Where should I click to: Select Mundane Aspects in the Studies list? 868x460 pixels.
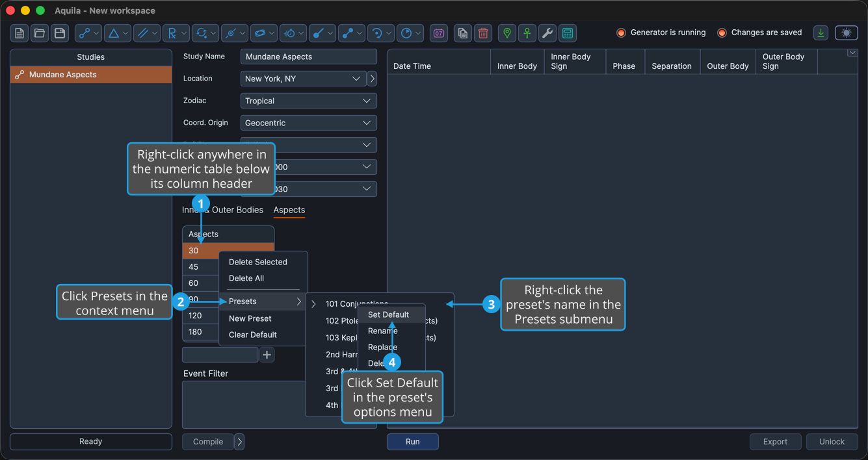[91, 75]
